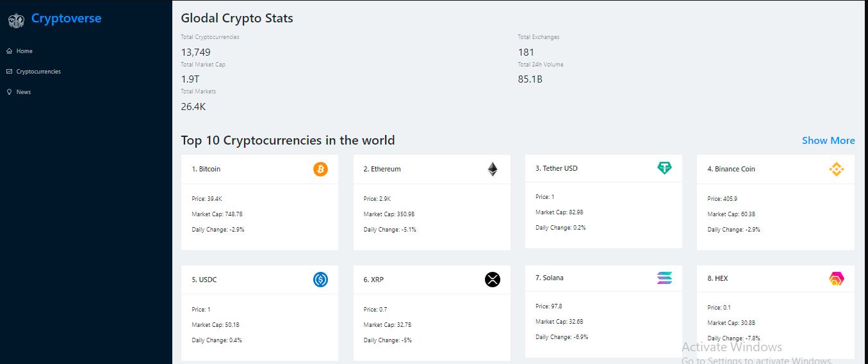
Task: Click Solana Daily Change: -6.9% text
Action: (x=562, y=337)
